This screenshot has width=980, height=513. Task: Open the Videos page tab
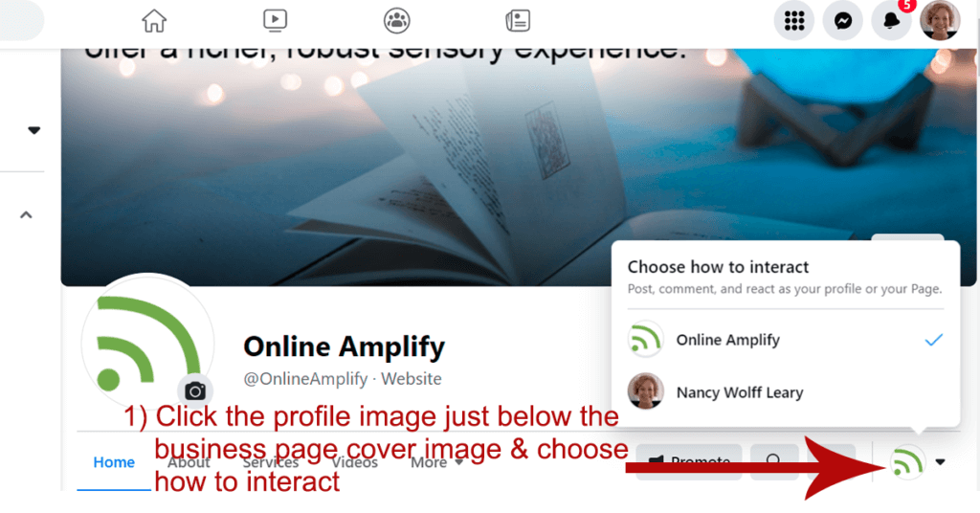(x=354, y=462)
